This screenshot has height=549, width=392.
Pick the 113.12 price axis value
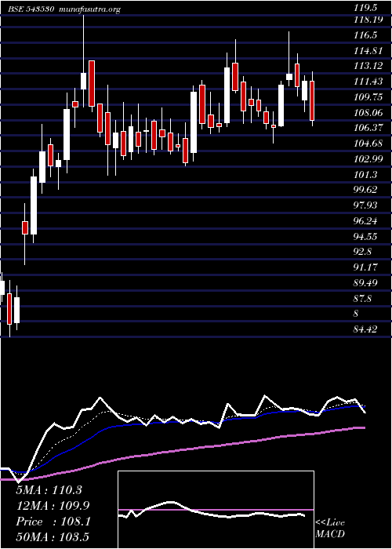[x=368, y=66]
